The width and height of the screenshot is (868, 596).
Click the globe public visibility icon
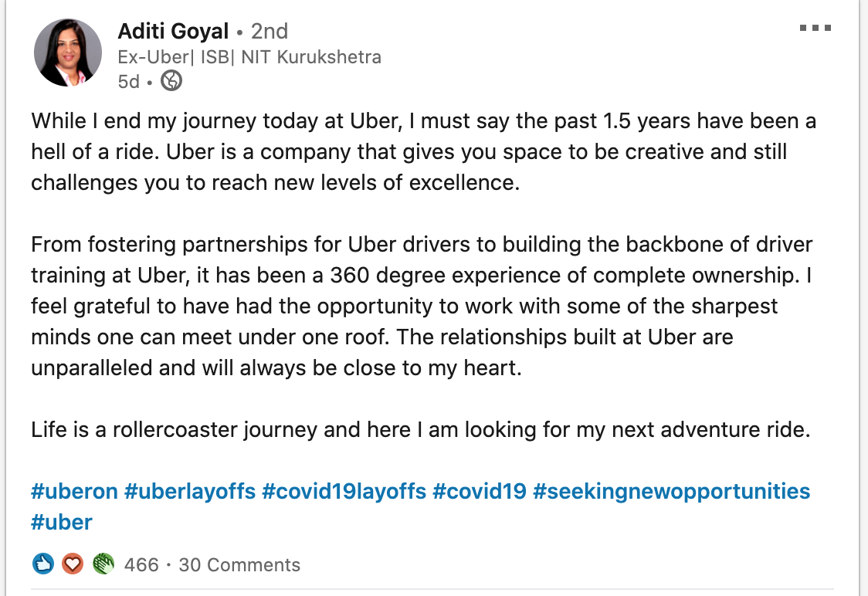tap(171, 81)
